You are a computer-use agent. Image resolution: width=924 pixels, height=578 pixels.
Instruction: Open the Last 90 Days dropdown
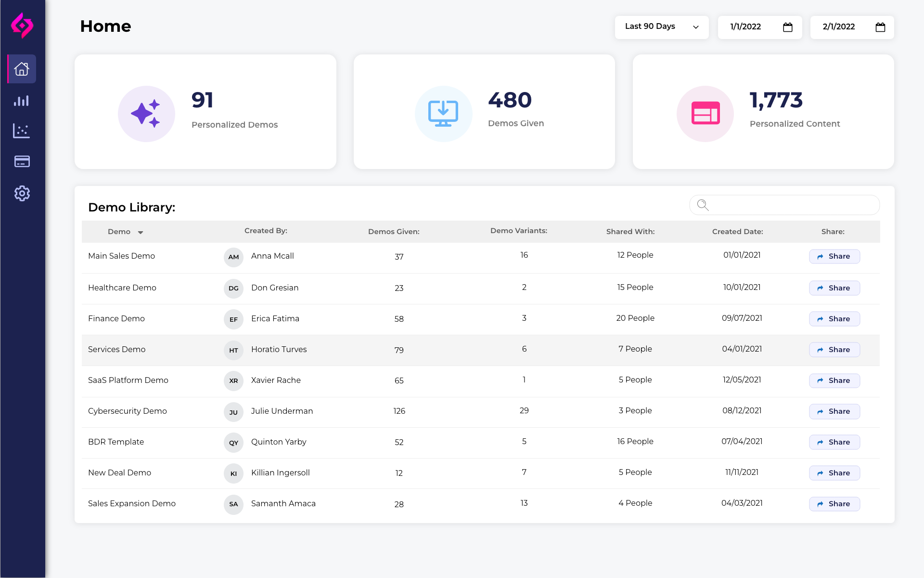click(x=661, y=27)
